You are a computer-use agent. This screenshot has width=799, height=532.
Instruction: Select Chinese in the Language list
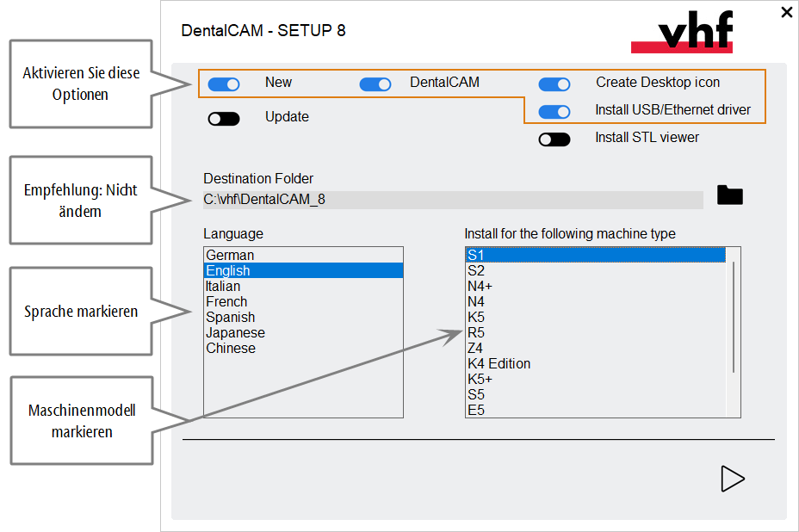[x=303, y=348]
